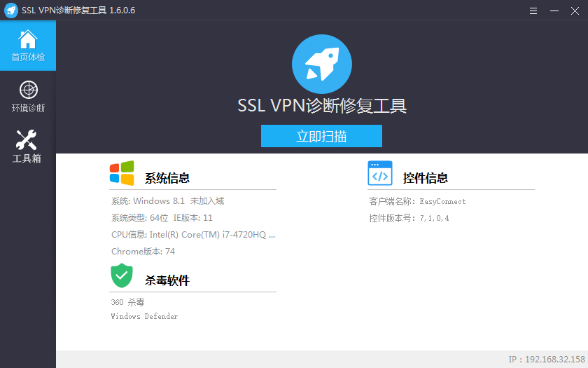Open the 环境诊断 environment diagnosis tab
Image resolution: width=588 pixels, height=368 pixels.
(28, 97)
